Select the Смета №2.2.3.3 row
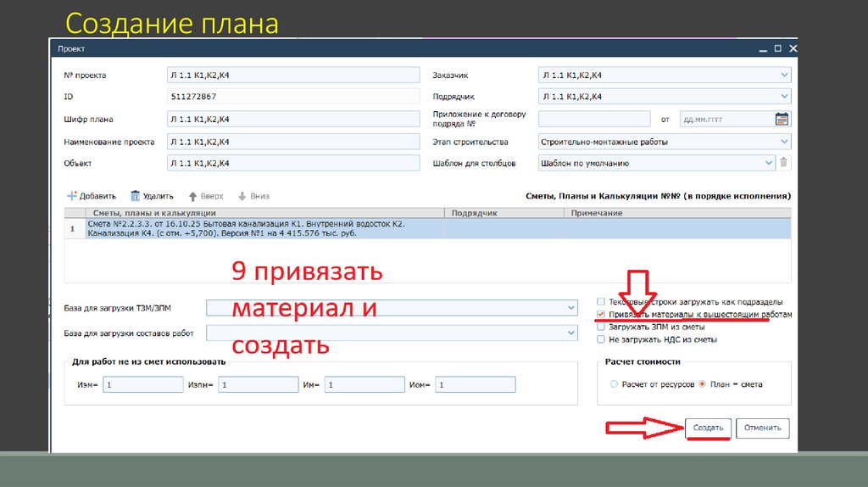868x487 pixels. pyautogui.click(x=427, y=229)
